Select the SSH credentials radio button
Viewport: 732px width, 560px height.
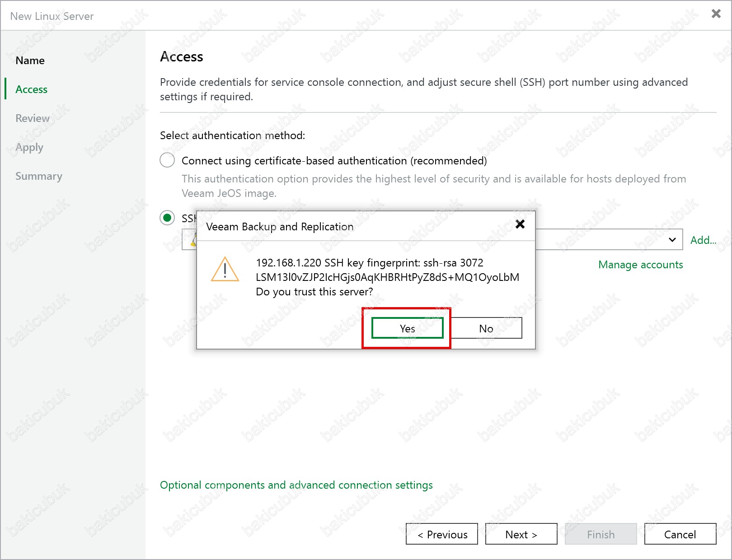point(167,218)
